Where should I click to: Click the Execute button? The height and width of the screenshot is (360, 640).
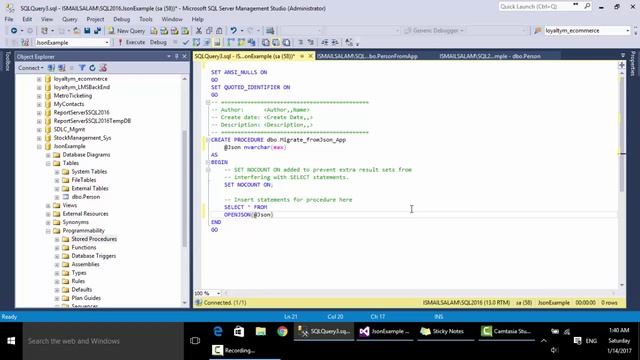131,42
